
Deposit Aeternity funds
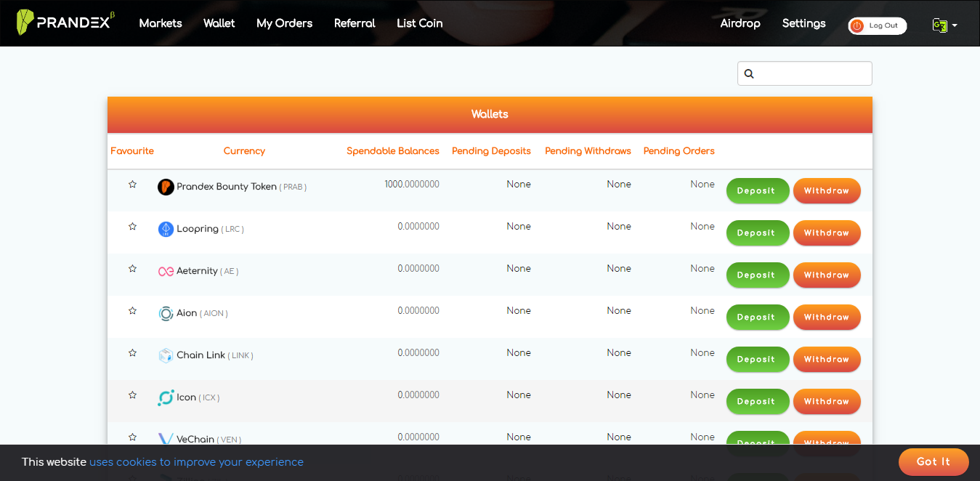coord(758,275)
